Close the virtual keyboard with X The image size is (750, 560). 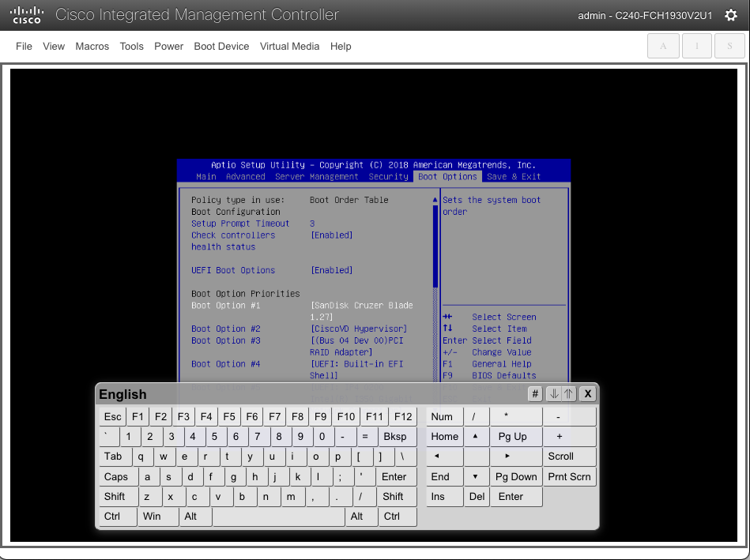click(x=588, y=394)
